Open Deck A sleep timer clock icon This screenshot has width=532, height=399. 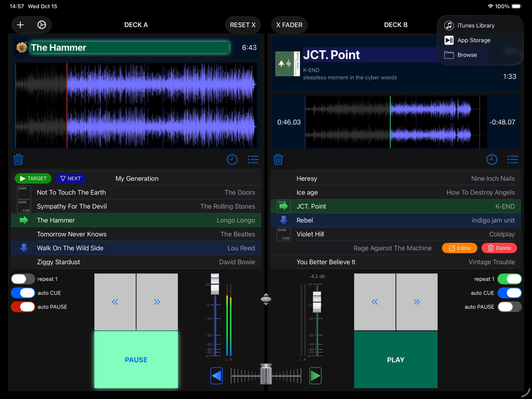tap(232, 159)
